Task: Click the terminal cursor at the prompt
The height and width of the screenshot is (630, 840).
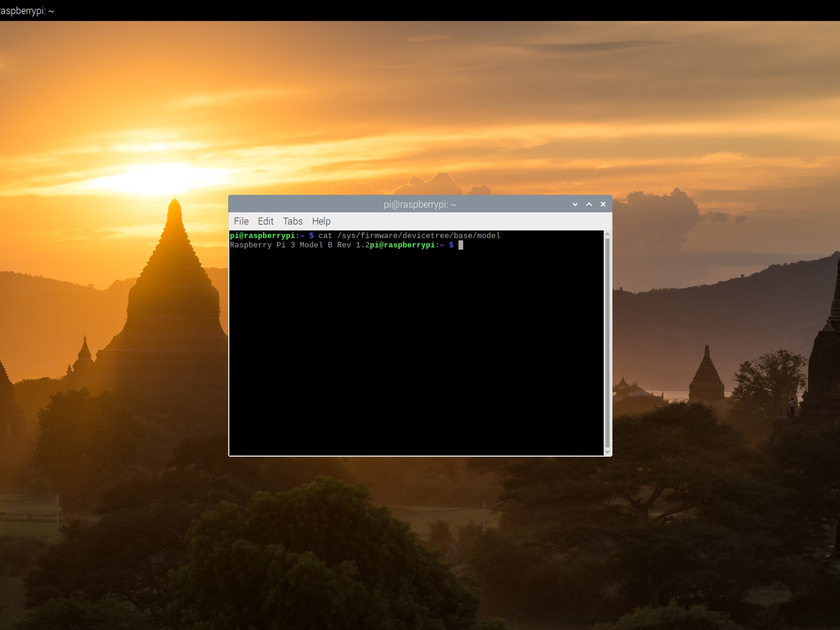Action: coord(461,245)
